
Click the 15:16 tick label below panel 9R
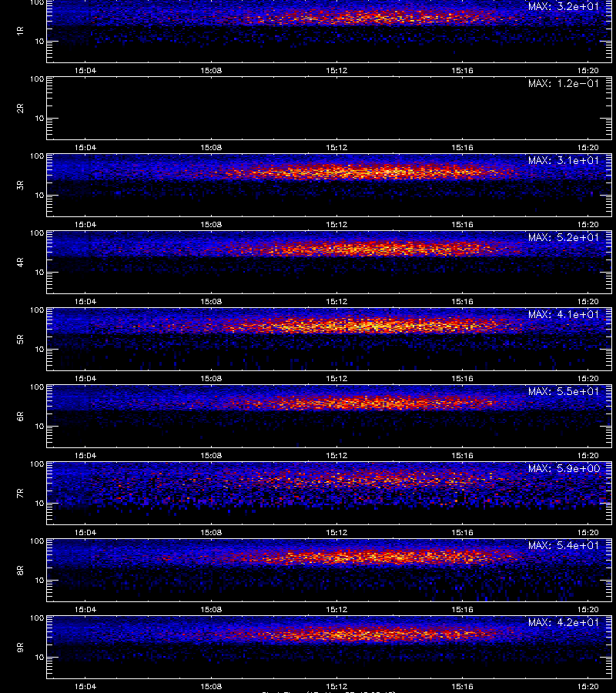462,686
